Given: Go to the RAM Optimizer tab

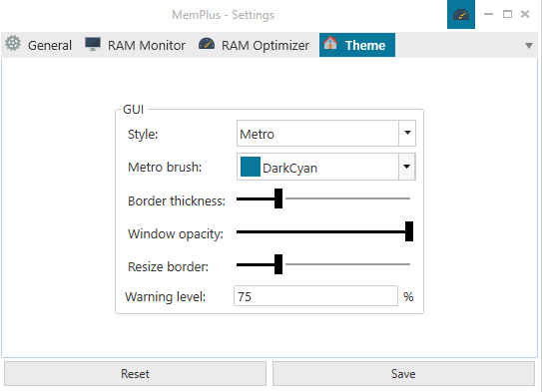Looking at the screenshot, I should tap(255, 45).
